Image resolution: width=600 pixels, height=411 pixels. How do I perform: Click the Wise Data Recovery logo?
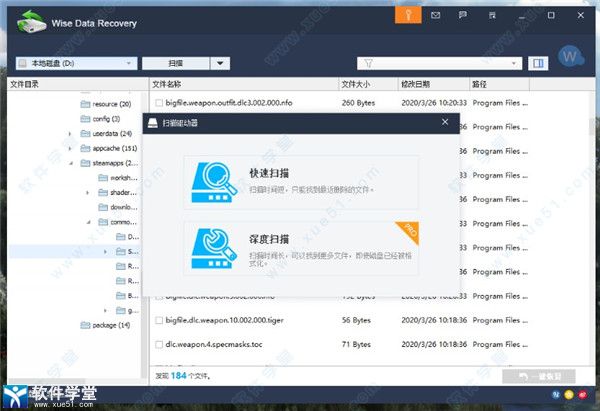pos(32,22)
